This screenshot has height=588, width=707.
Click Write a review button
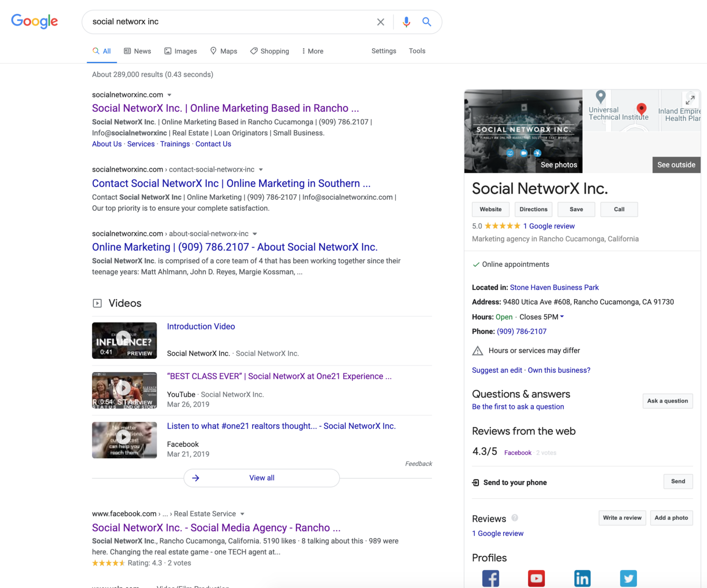[622, 518]
